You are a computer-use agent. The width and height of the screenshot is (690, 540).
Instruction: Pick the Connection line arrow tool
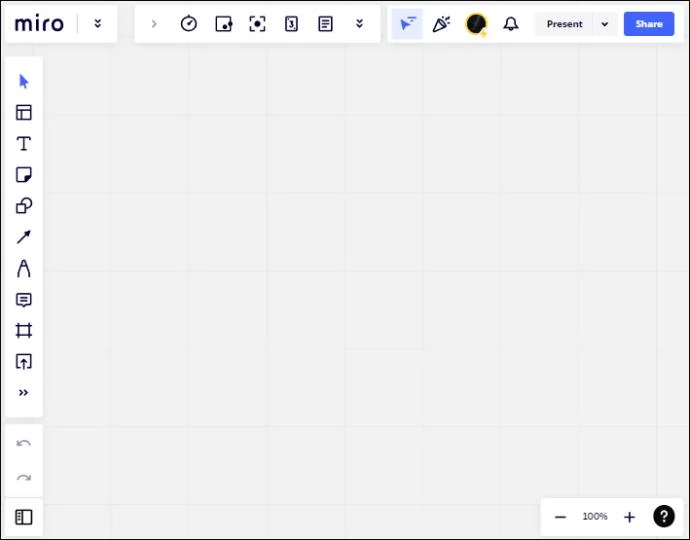click(24, 237)
